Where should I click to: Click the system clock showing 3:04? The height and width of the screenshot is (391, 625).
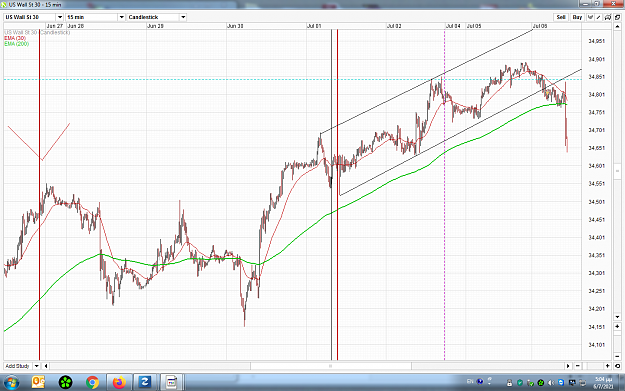point(603,383)
